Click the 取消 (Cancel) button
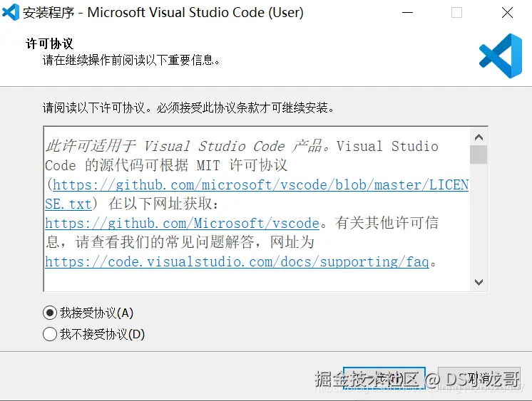Screen dimensions: 532x401 pos(479,379)
